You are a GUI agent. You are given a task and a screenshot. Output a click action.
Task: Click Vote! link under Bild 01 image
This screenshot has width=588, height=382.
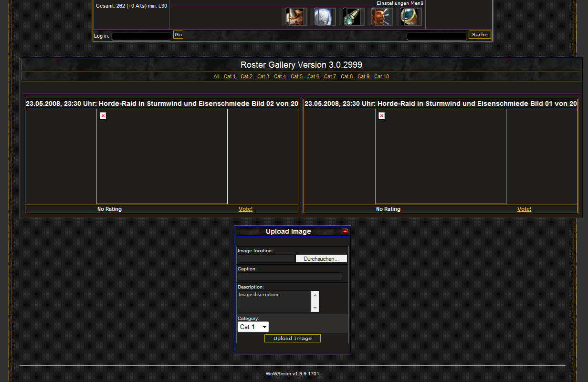point(524,209)
